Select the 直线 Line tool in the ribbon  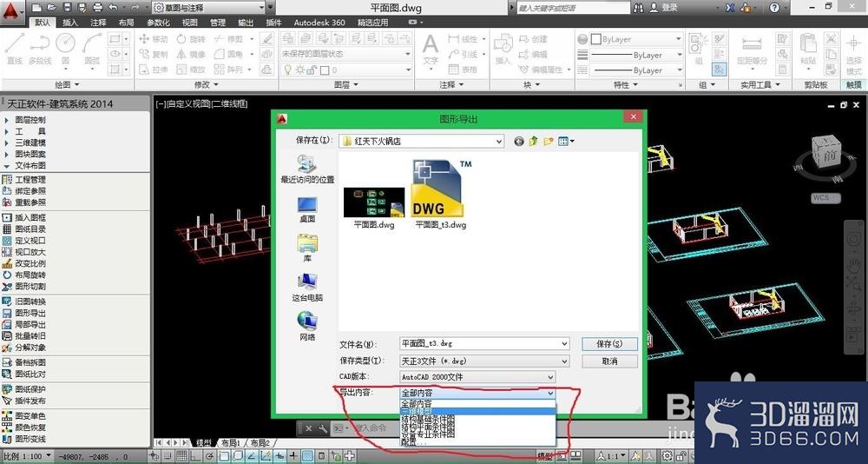click(15, 49)
